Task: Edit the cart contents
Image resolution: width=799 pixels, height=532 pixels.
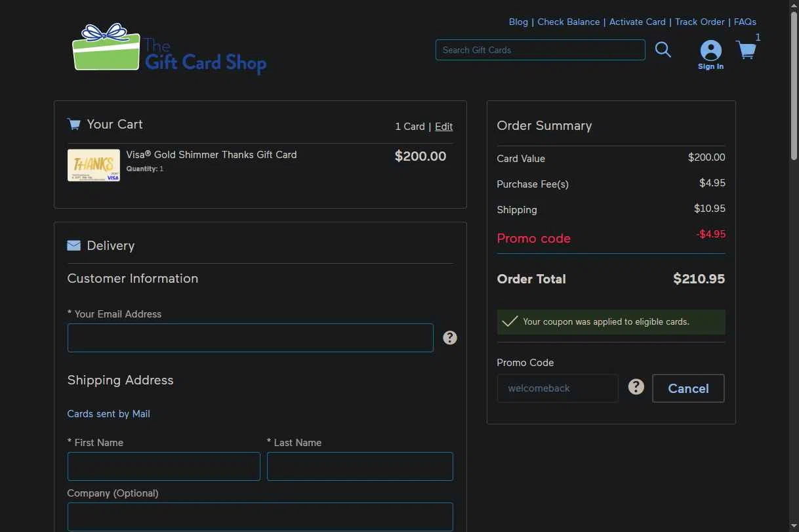Action: 443,127
